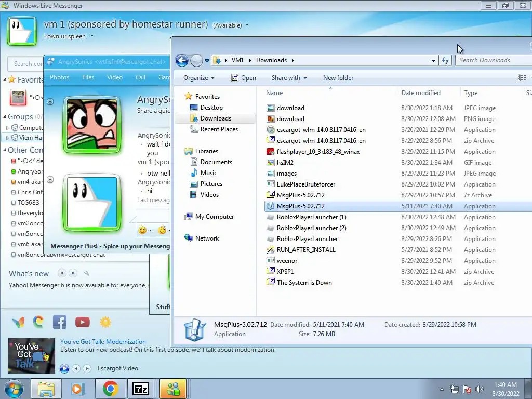Open You've Got Talk: Modernization link
Viewport: 532px width, 399px height.
click(x=103, y=342)
